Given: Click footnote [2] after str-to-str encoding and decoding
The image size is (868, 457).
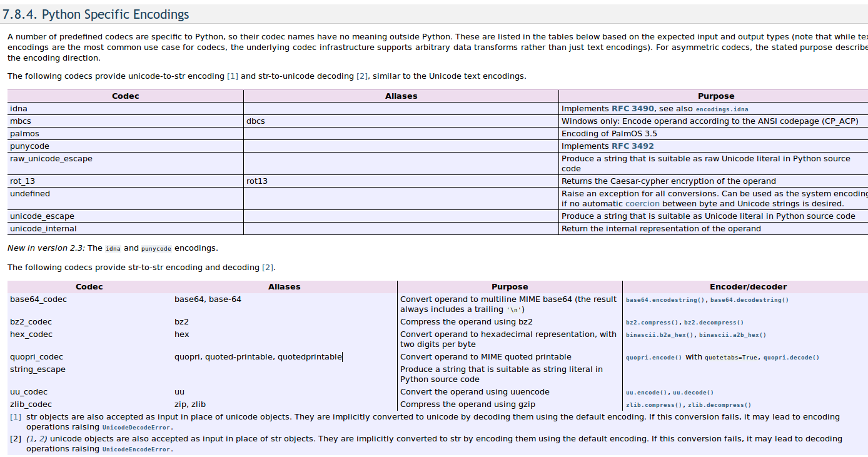Looking at the screenshot, I should pyautogui.click(x=268, y=268).
